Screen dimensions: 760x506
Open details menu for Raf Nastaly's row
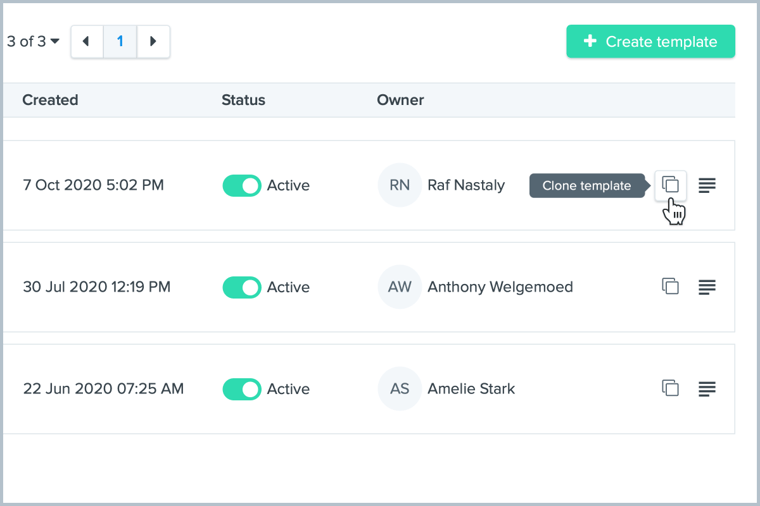(707, 185)
